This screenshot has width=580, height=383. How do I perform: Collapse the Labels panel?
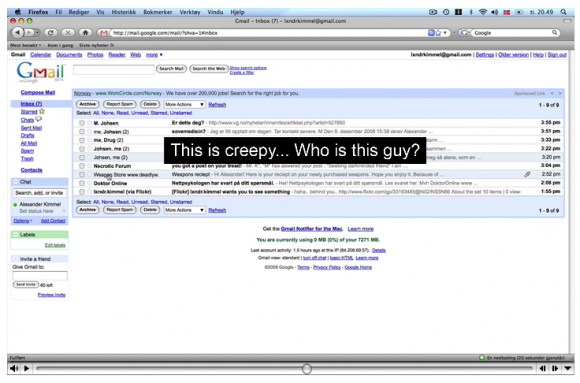click(x=16, y=235)
